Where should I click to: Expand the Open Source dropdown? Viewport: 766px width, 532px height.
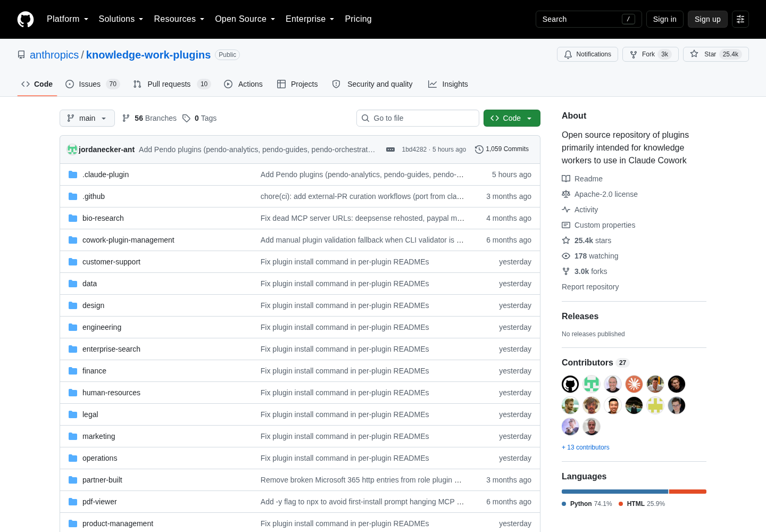point(245,19)
